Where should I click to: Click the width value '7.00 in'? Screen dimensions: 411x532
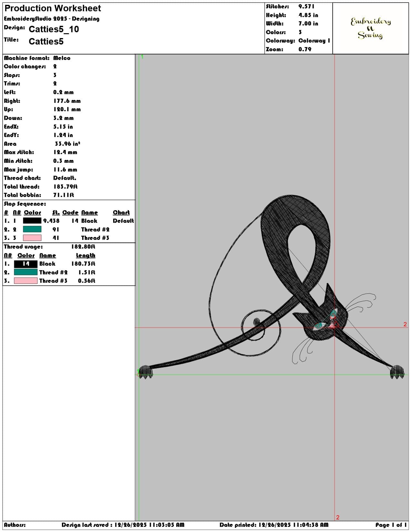coord(308,24)
